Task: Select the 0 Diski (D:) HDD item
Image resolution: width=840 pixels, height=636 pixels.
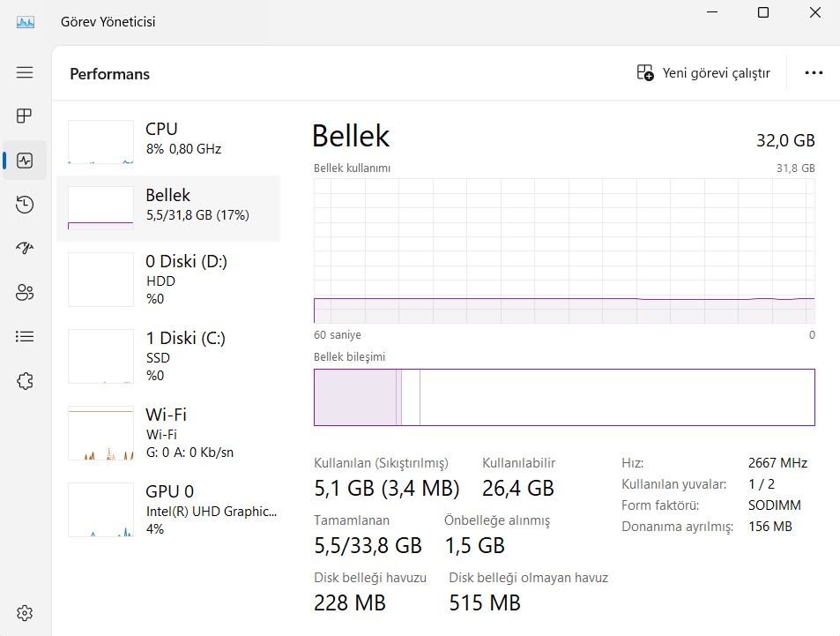Action: point(168,280)
